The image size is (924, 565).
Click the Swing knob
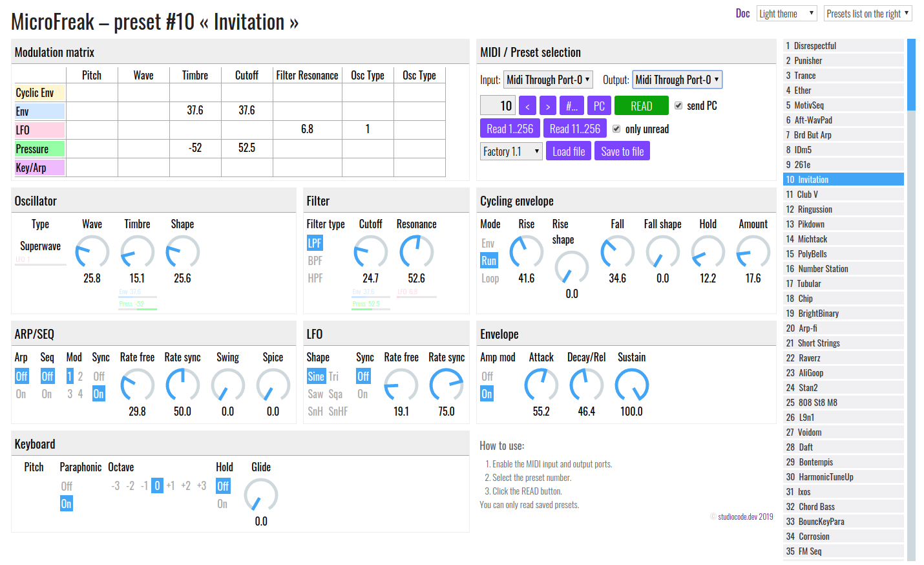pyautogui.click(x=228, y=385)
